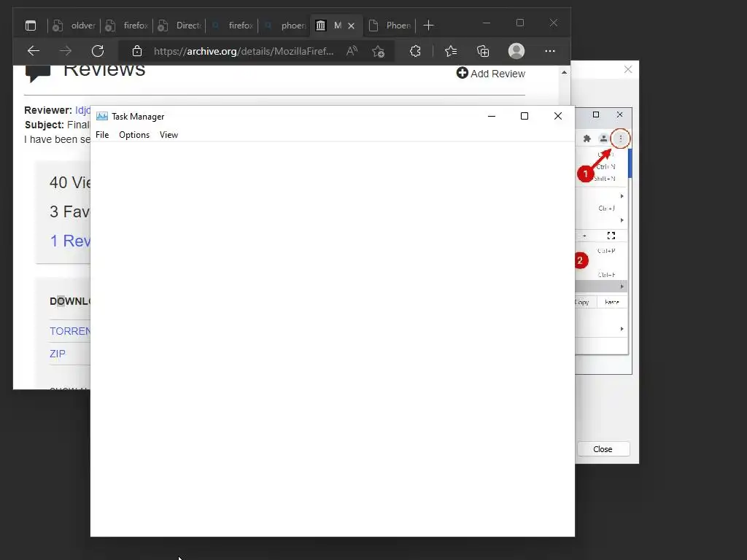Close the active archive.org tab
Viewport: 747px width, 560px height.
pos(351,26)
